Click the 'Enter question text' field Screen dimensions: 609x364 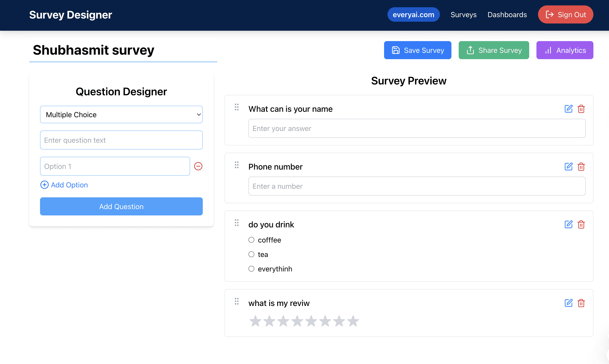pyautogui.click(x=121, y=140)
